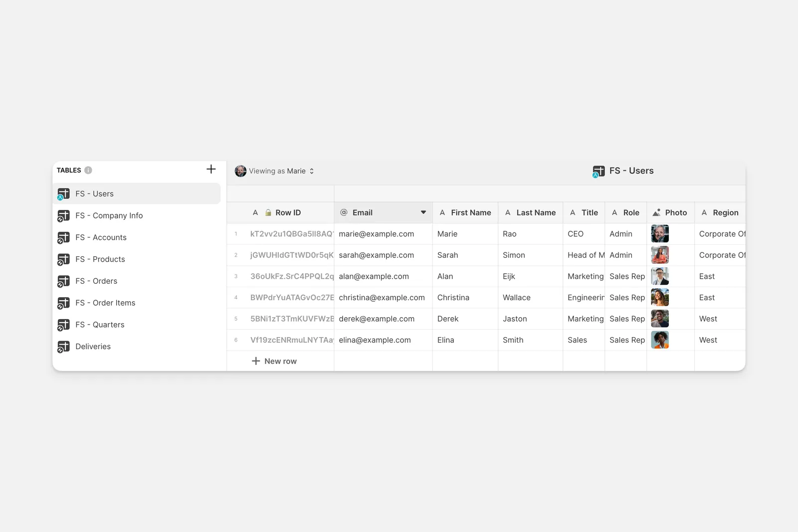The width and height of the screenshot is (798, 532).
Task: Select row number 3 in the table
Action: pos(236,276)
